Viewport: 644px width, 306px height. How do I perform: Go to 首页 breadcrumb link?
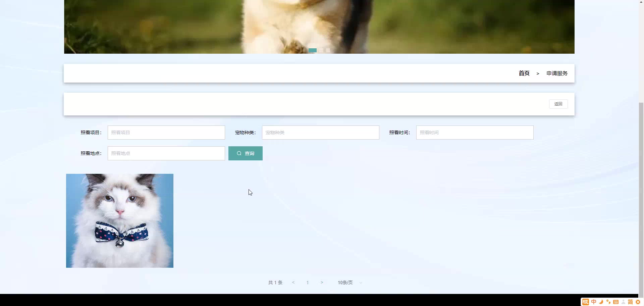524,73
